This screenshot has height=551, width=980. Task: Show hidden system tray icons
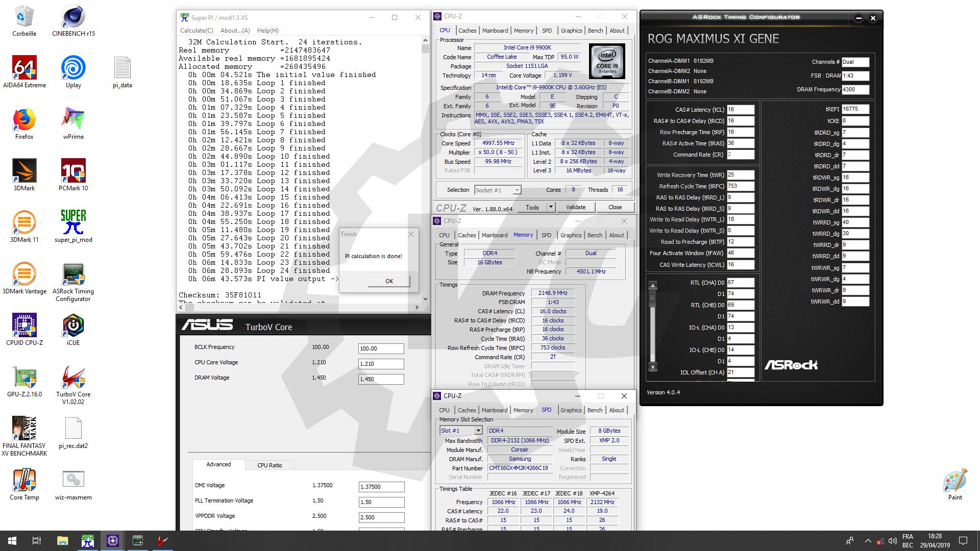pos(868,541)
